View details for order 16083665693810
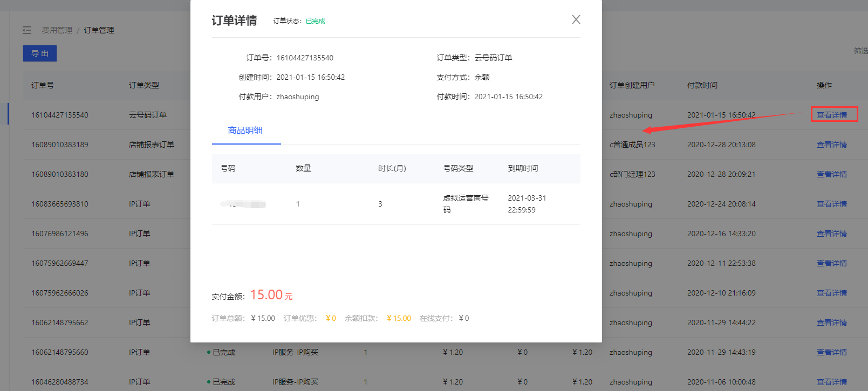The image size is (868, 391). pos(832,204)
